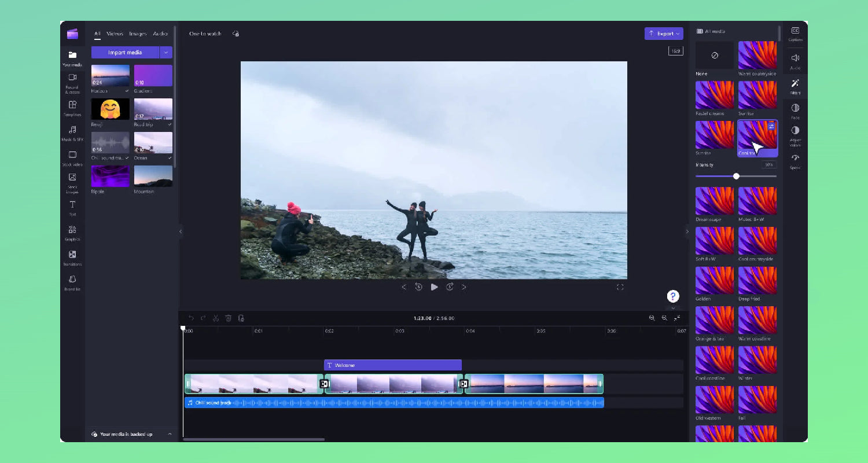Select the Welcome text clip on timeline

click(x=392, y=365)
